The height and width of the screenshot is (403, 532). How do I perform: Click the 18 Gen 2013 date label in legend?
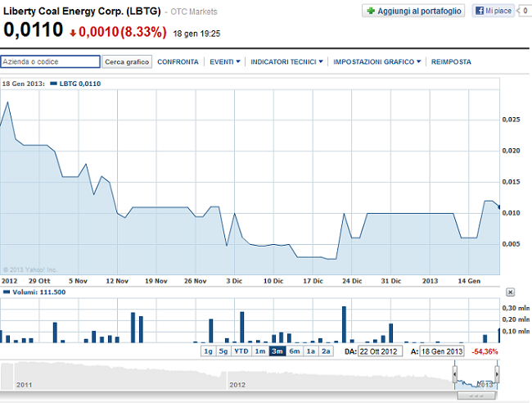pyautogui.click(x=23, y=84)
